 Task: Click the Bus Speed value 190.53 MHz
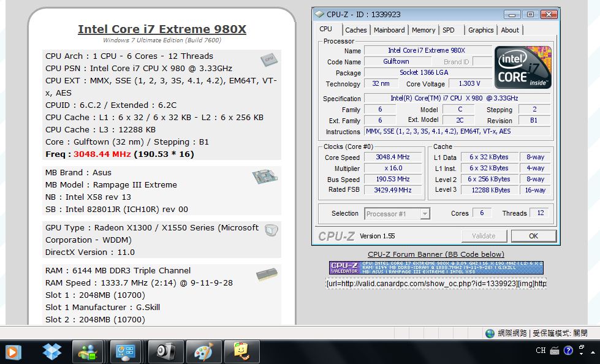[x=393, y=179]
